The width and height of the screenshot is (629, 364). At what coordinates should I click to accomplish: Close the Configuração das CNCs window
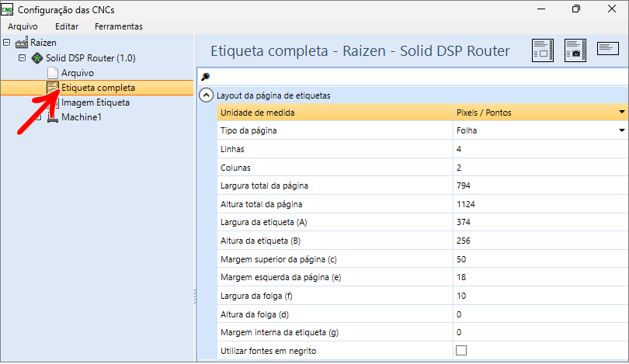tap(612, 9)
